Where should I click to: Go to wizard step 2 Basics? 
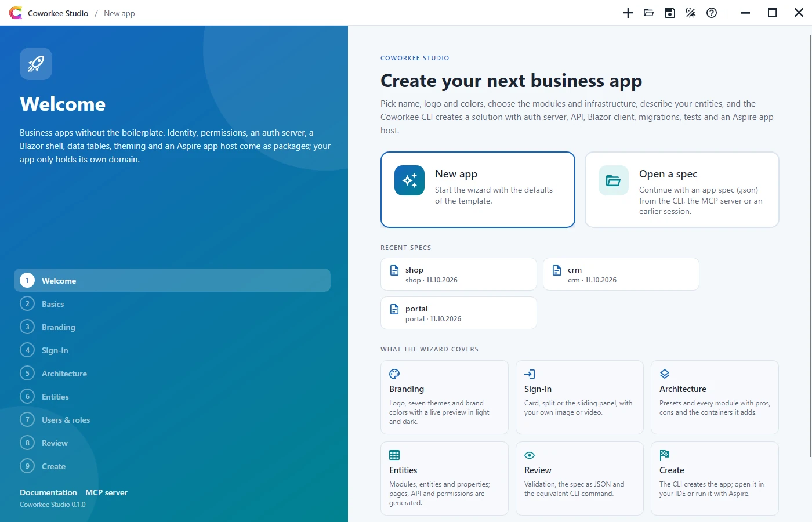tap(172, 303)
